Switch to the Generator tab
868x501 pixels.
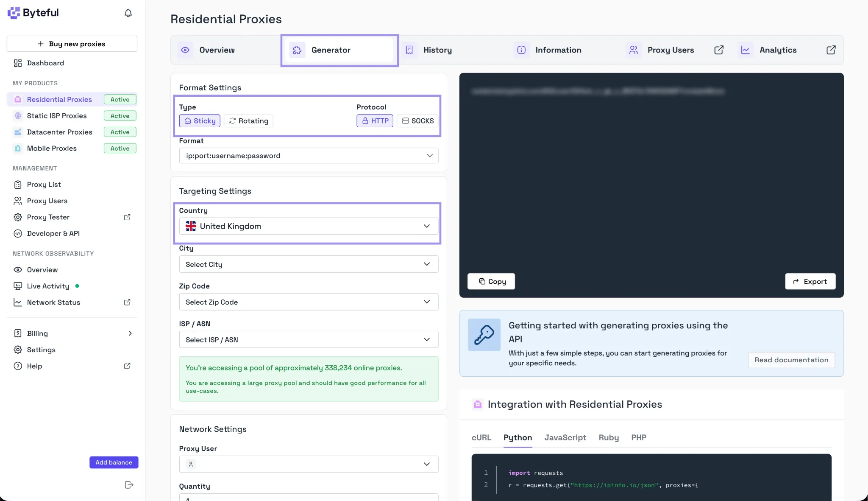pos(339,50)
